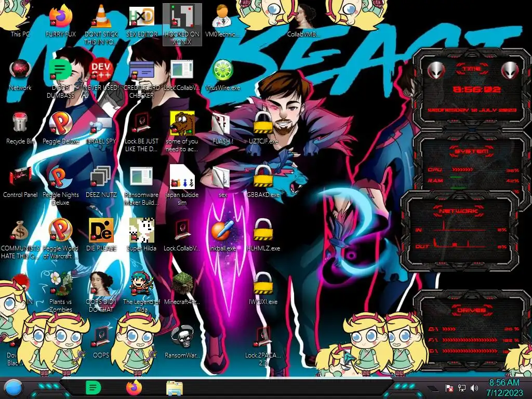Screen dimensions: 532x399
Task: Launch the FURRY FUX Firefox shortcut
Action: pyautogui.click(x=60, y=20)
